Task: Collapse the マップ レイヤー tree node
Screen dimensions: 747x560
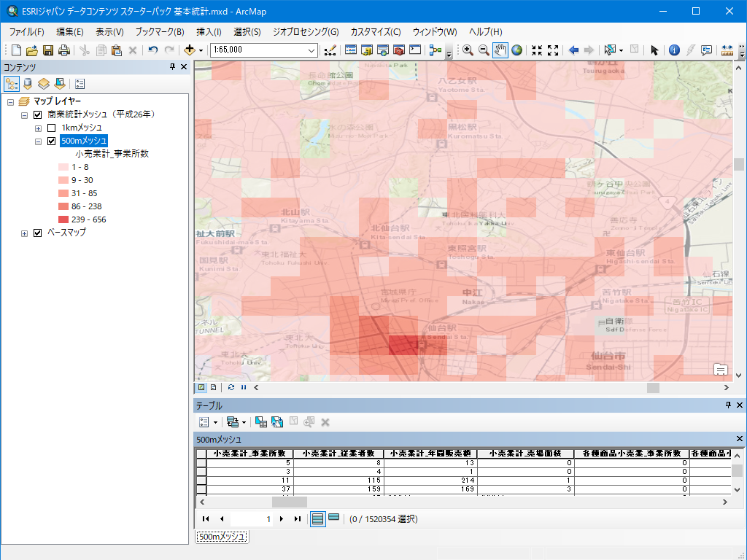Action: click(x=10, y=102)
